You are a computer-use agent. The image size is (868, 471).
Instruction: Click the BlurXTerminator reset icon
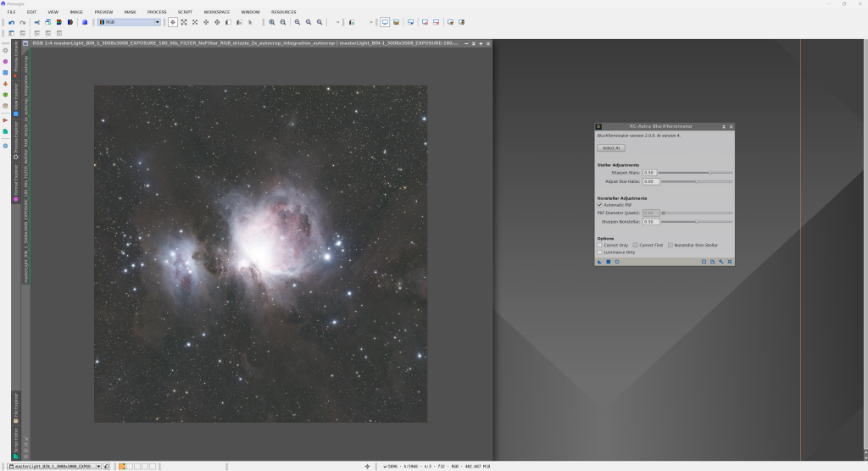click(730, 262)
